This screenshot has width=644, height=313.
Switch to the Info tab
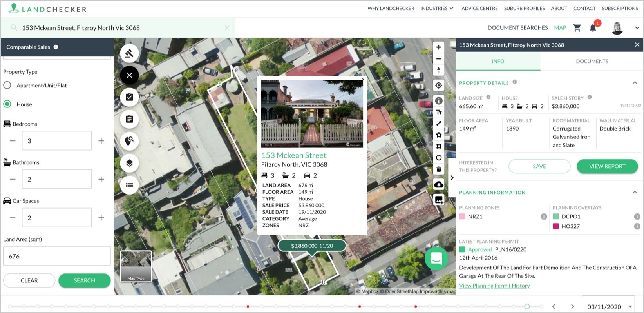[498, 61]
